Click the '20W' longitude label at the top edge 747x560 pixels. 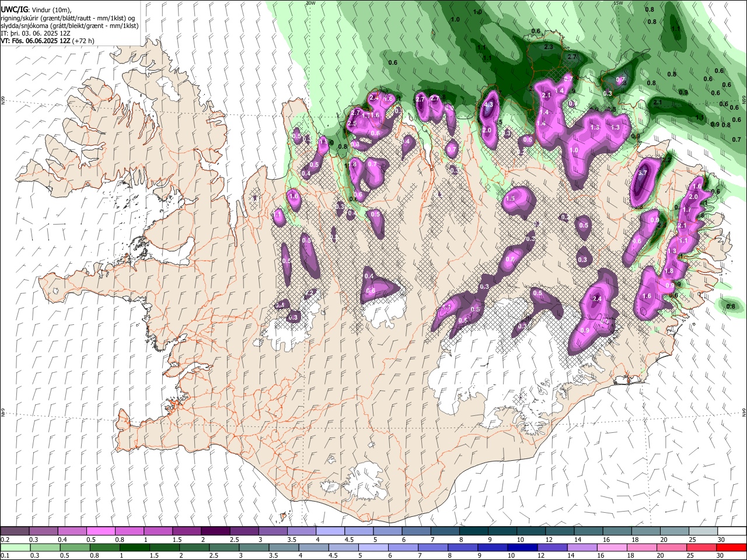pos(310,2)
